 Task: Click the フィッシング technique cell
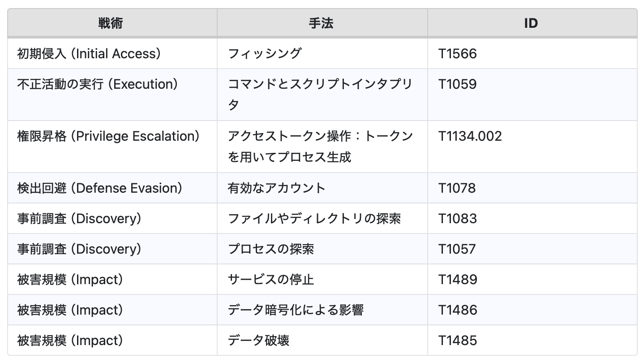(x=265, y=54)
